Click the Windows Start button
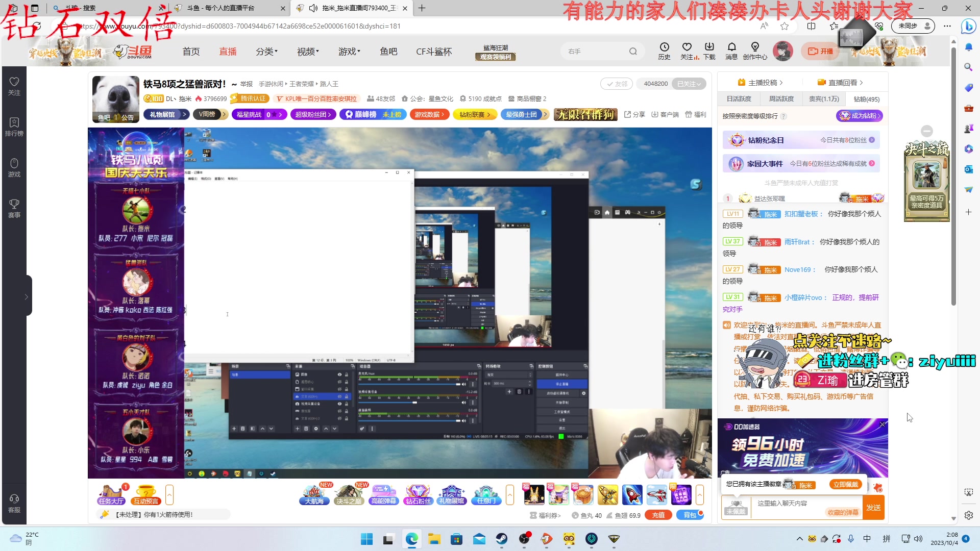Image resolution: width=980 pixels, height=551 pixels. point(366,539)
